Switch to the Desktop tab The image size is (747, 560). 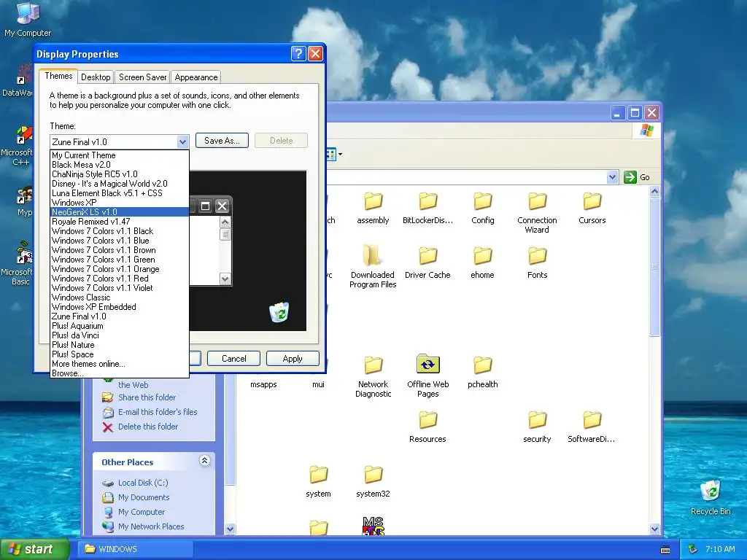click(x=96, y=77)
